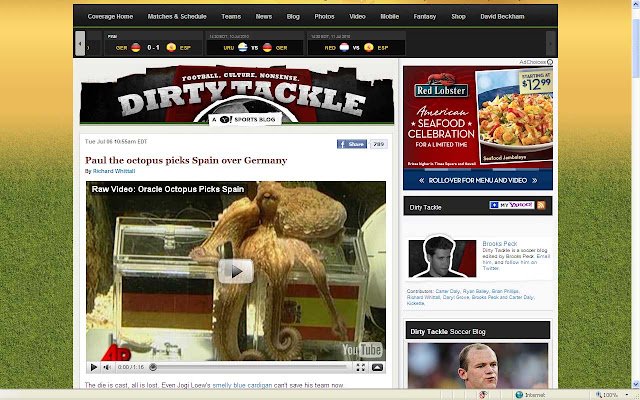
Task: Open the Teams menu item
Action: [231, 16]
